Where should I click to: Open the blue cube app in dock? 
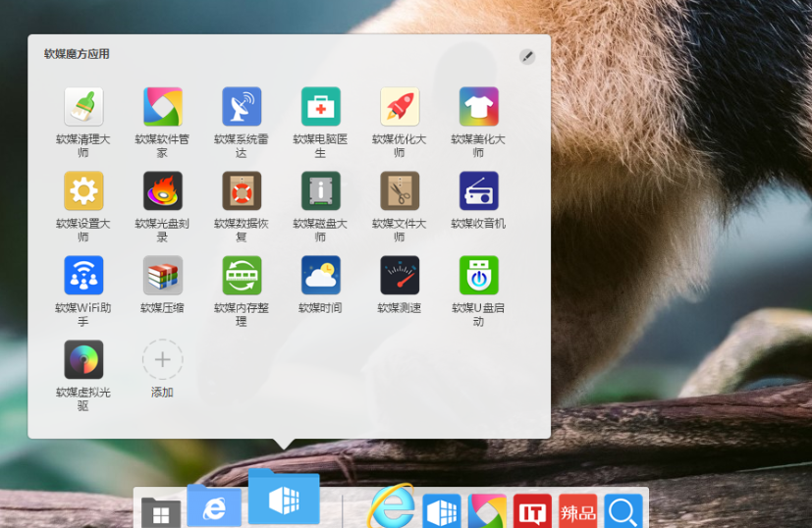442,511
